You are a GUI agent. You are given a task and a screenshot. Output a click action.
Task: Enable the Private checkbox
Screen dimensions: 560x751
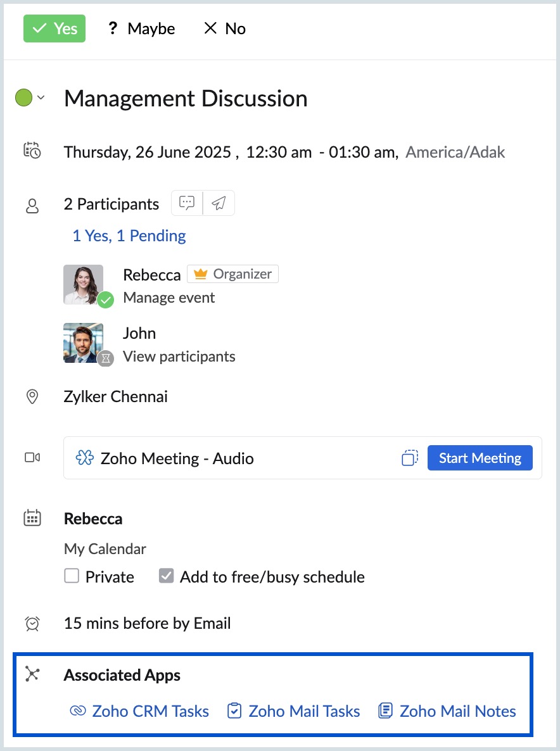[72, 576]
